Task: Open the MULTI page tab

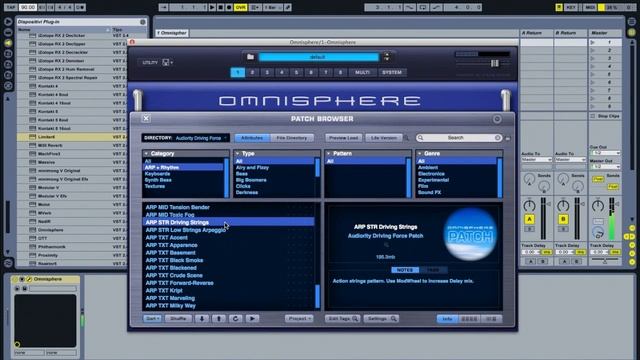Action: [362, 72]
